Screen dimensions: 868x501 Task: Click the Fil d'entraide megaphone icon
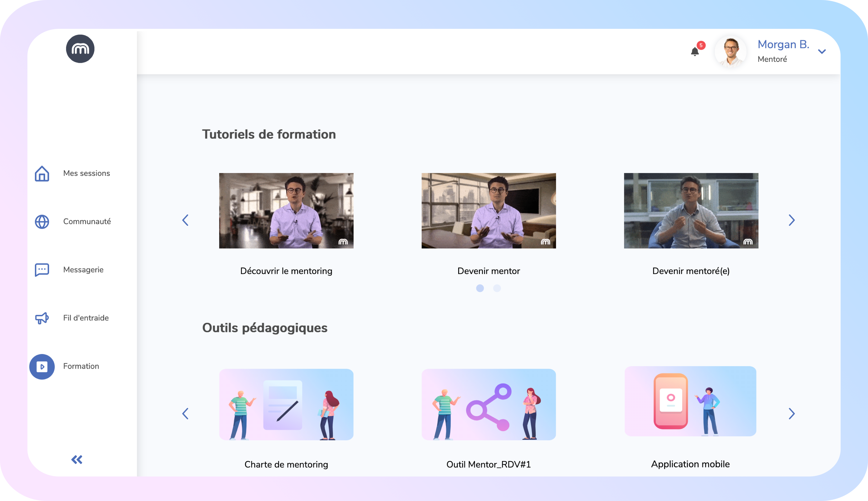[42, 318]
